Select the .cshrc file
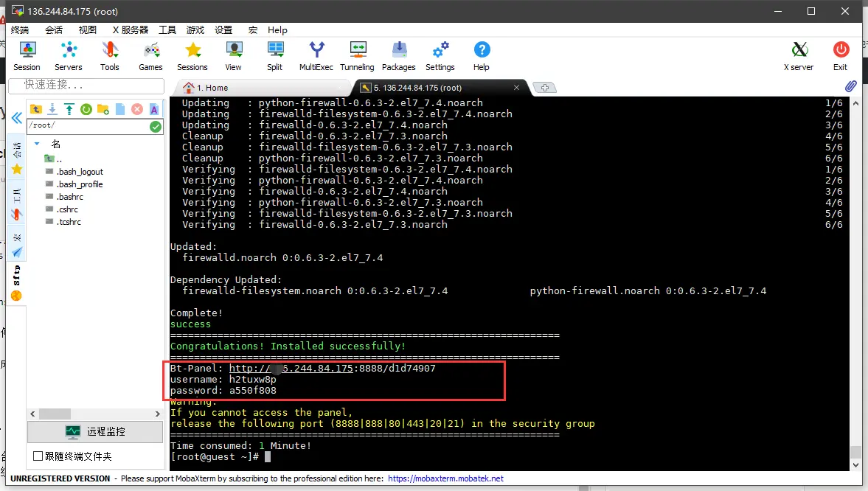The width and height of the screenshot is (868, 491). click(61, 209)
